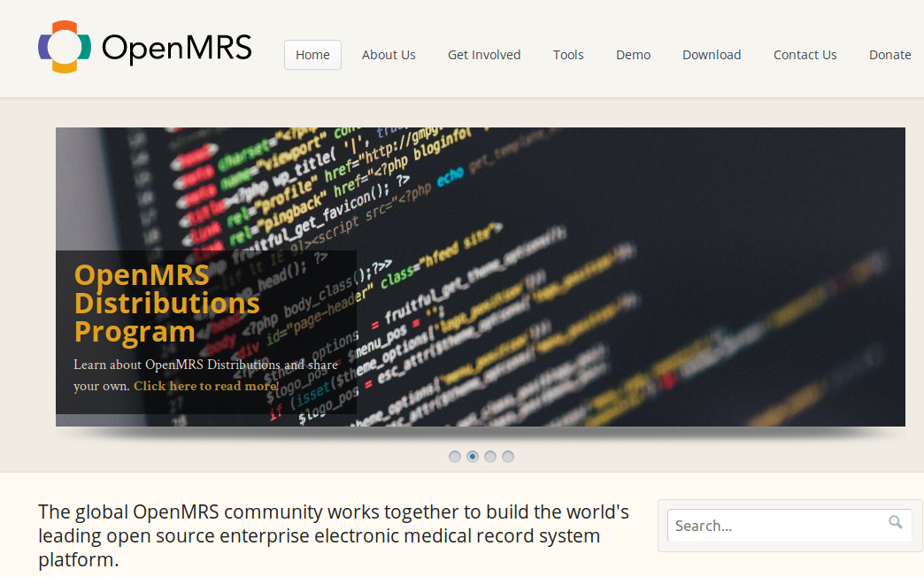This screenshot has width=924, height=577.
Task: Open the About Us menu
Action: (x=389, y=55)
